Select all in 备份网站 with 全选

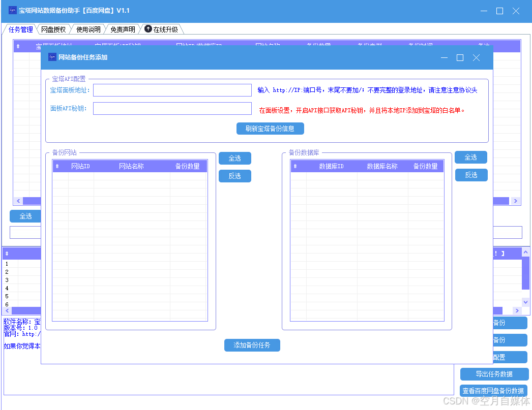tap(235, 158)
